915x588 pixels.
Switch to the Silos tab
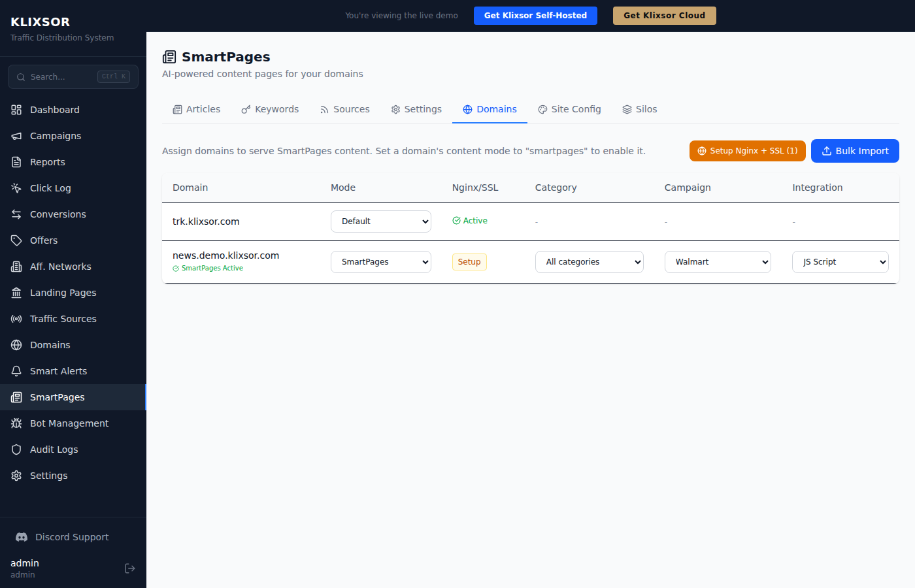coord(640,109)
